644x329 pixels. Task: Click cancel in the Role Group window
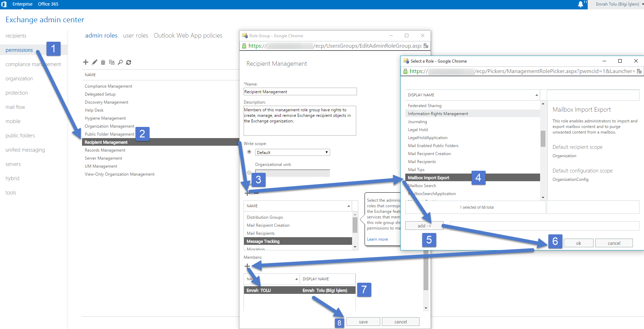point(401,322)
